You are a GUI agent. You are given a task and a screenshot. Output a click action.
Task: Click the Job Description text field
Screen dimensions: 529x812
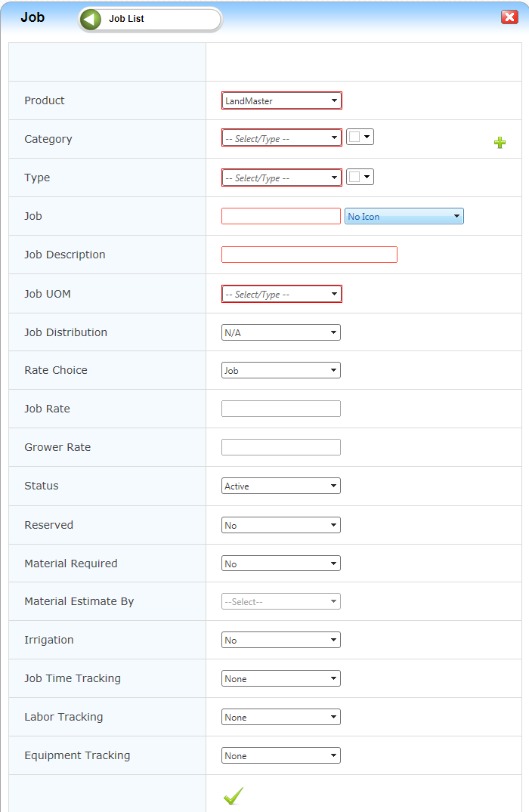pyautogui.click(x=309, y=255)
